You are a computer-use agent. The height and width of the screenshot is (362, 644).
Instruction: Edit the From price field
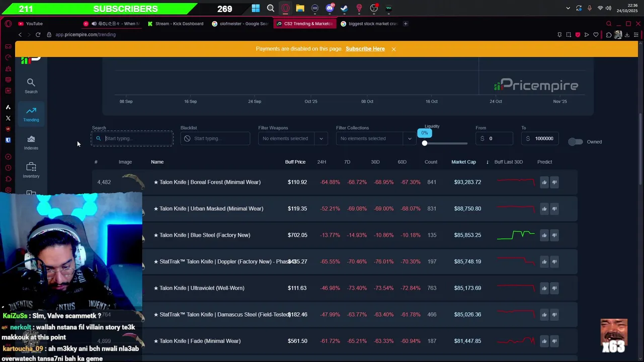point(494,138)
